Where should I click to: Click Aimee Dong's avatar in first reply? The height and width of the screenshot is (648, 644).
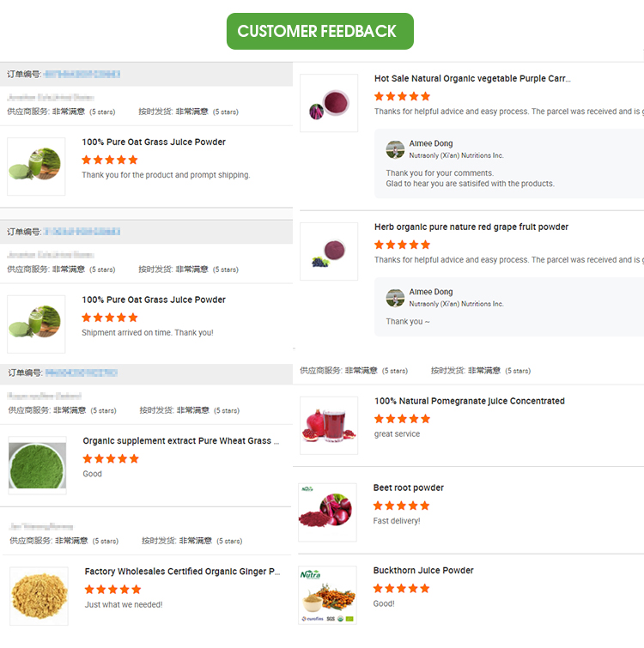coord(395,149)
